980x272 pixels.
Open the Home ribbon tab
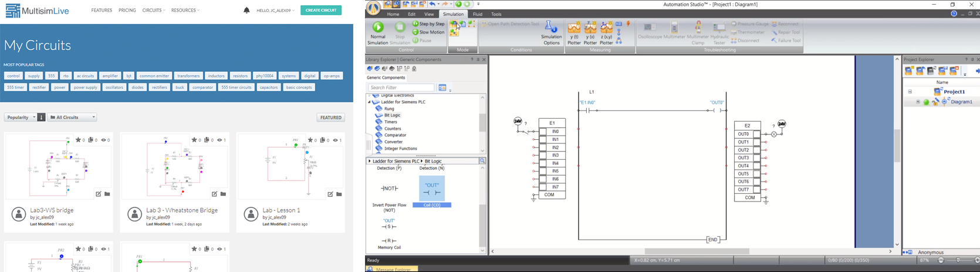[393, 14]
